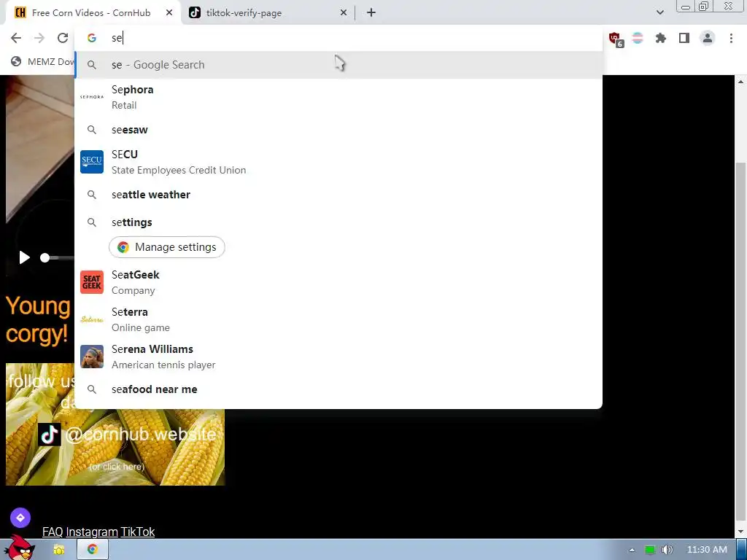Choose the 'seesaw' search suggestion
Image resolution: width=747 pixels, height=560 pixels.
coord(338,130)
